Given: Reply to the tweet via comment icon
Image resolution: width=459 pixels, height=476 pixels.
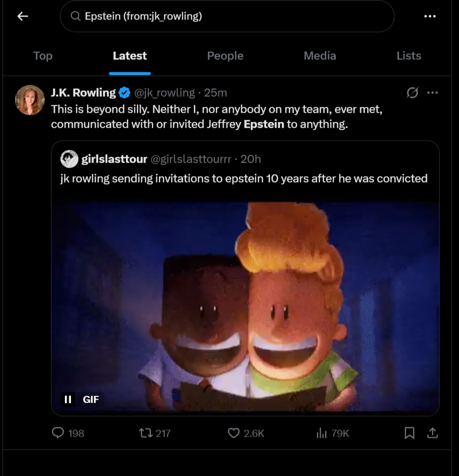Looking at the screenshot, I should pyautogui.click(x=58, y=433).
